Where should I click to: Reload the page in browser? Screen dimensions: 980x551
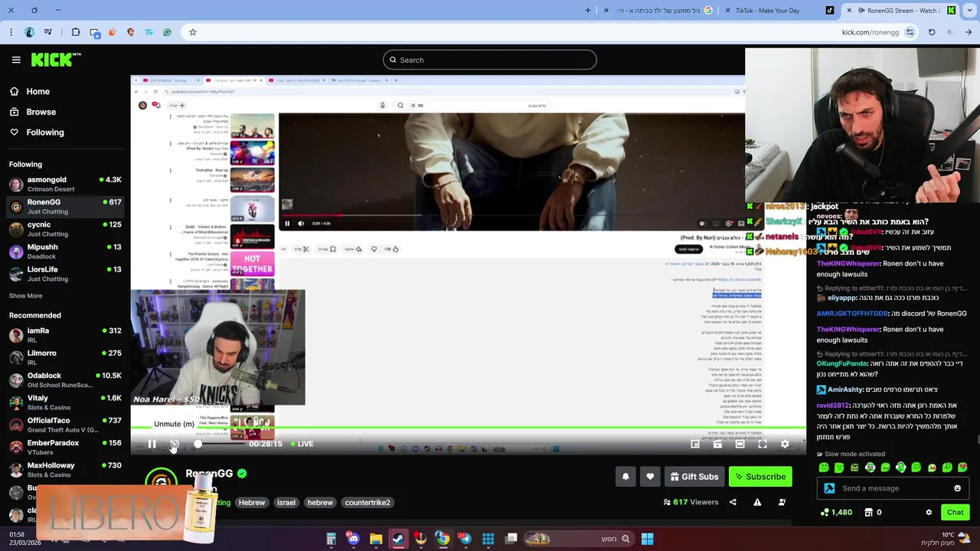[932, 32]
